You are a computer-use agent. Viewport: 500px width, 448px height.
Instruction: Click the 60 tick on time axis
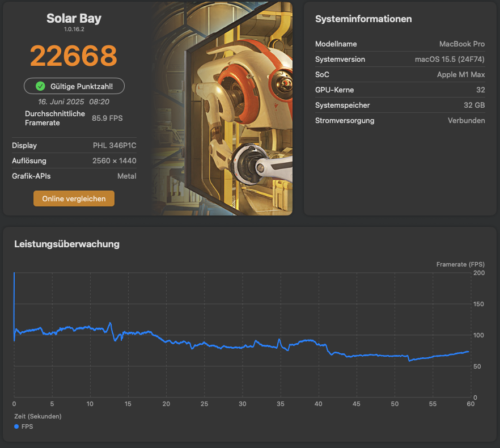[x=471, y=404]
